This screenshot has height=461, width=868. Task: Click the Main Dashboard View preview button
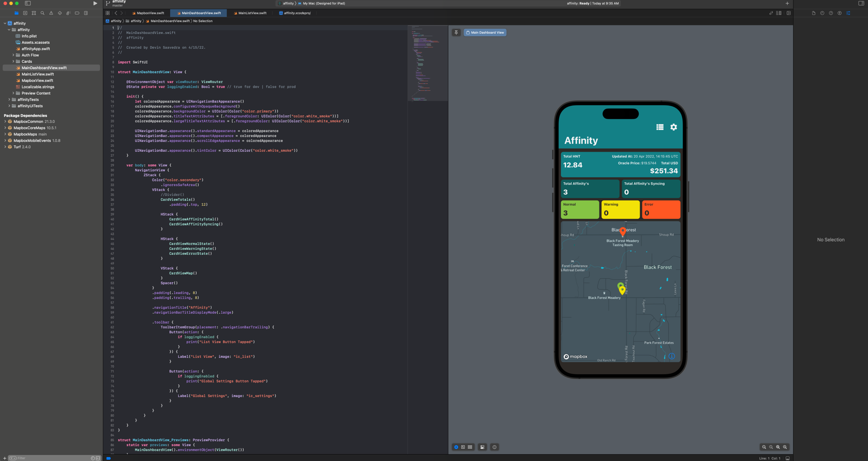(x=485, y=33)
